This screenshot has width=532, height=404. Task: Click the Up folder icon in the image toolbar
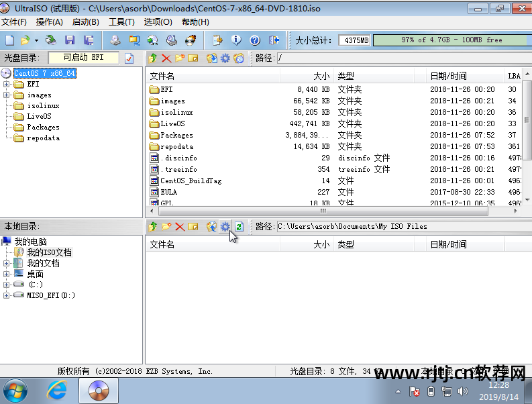(153, 58)
